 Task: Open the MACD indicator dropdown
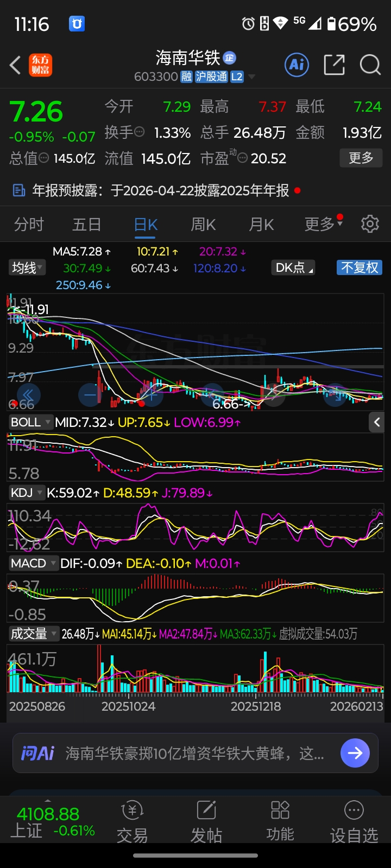click(x=33, y=563)
